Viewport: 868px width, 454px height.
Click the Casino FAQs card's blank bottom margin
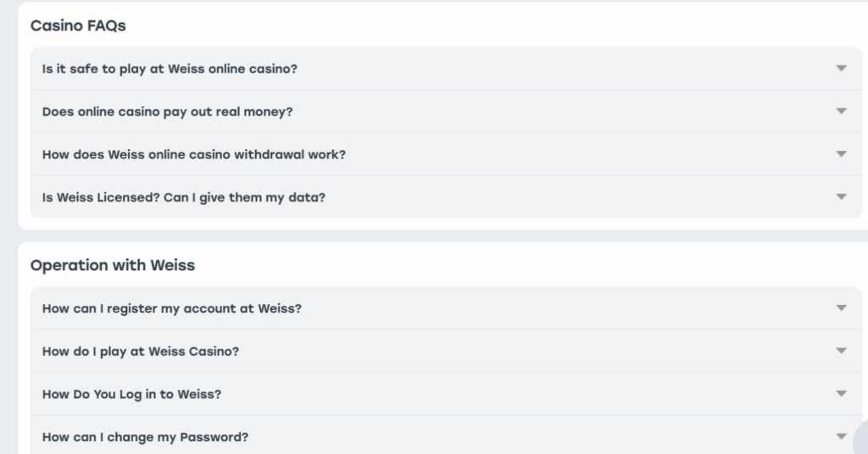click(424, 224)
